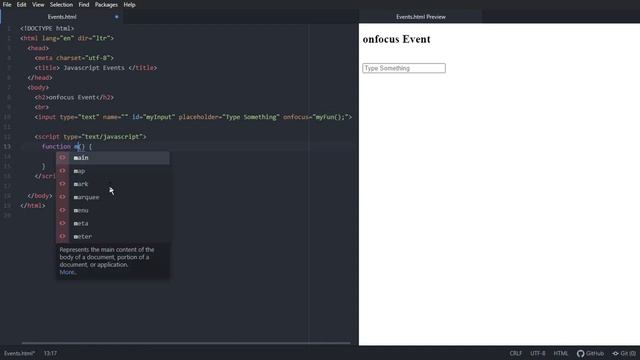Open the Selection menu
This screenshot has width=640, height=360.
tap(61, 4)
